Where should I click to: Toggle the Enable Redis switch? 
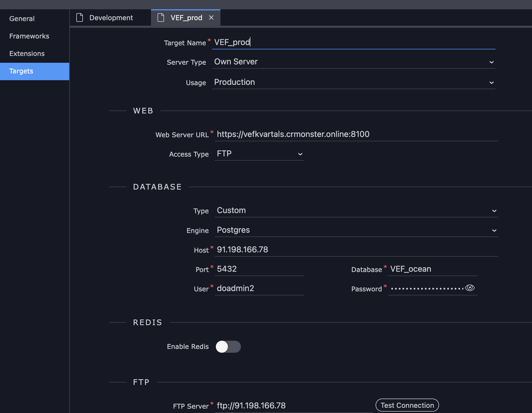tap(228, 346)
